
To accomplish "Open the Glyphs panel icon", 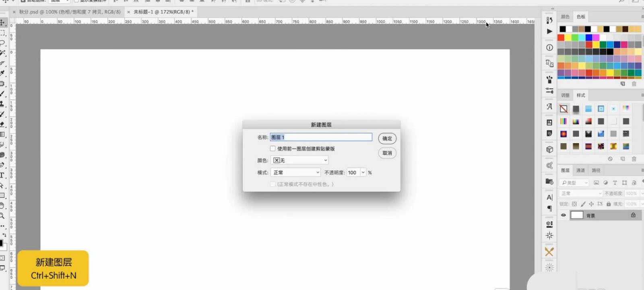I will click(x=549, y=107).
